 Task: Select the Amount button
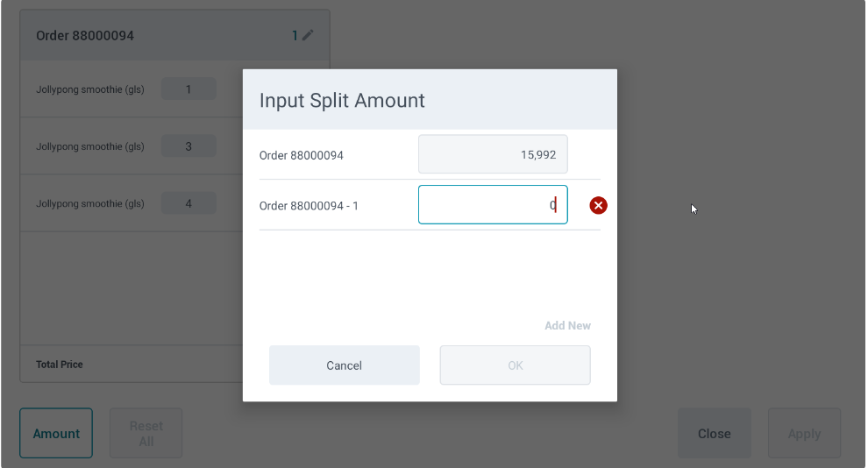(x=56, y=433)
